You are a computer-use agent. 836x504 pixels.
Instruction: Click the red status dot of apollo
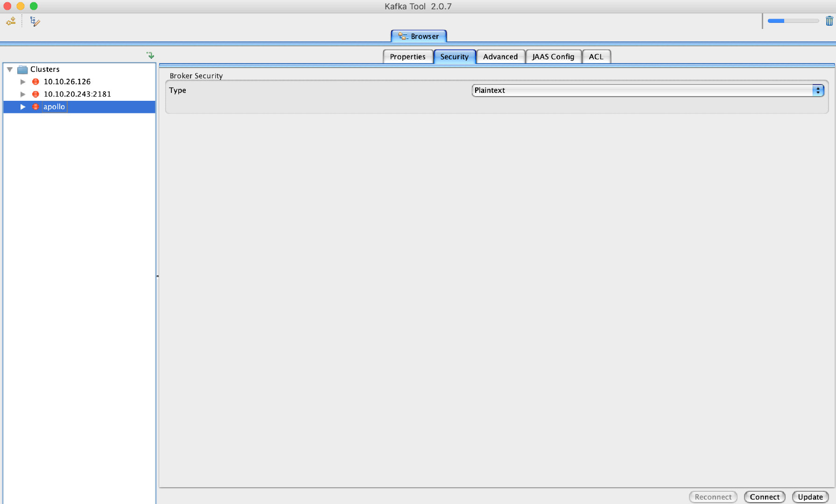coord(35,107)
